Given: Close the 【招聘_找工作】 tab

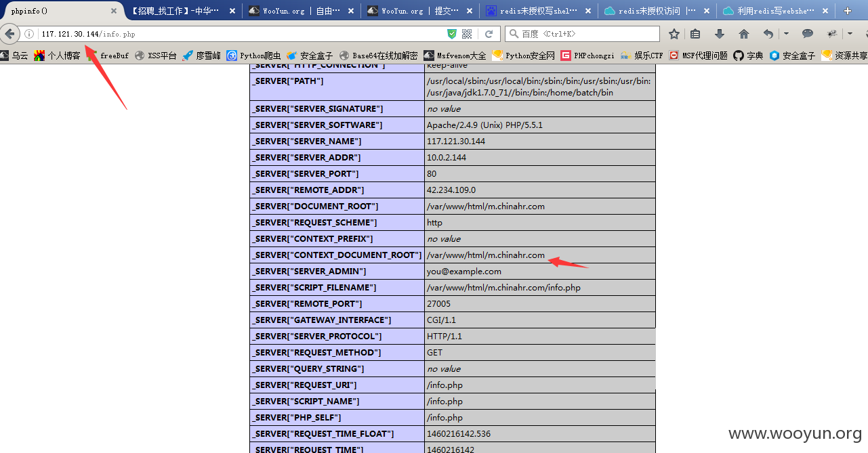Looking at the screenshot, I should click(232, 11).
